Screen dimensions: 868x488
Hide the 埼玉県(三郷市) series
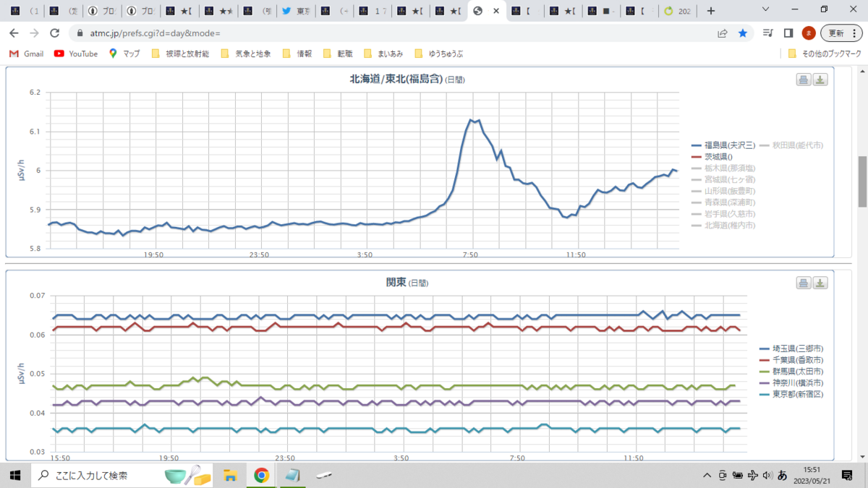[x=791, y=348]
